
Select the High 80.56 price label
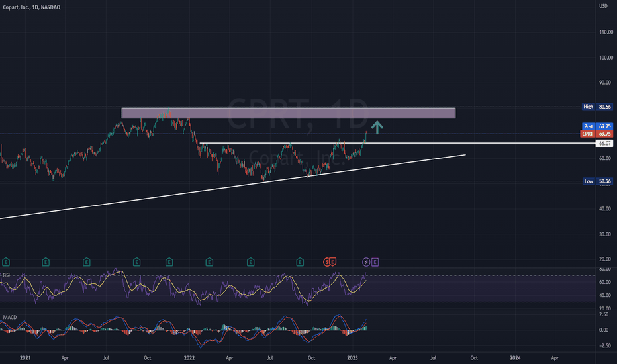coord(597,107)
